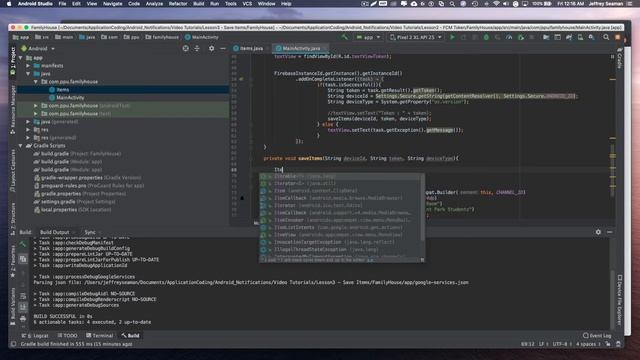Open the Navigate menu
This screenshot has height=360, width=640.
[112, 4]
